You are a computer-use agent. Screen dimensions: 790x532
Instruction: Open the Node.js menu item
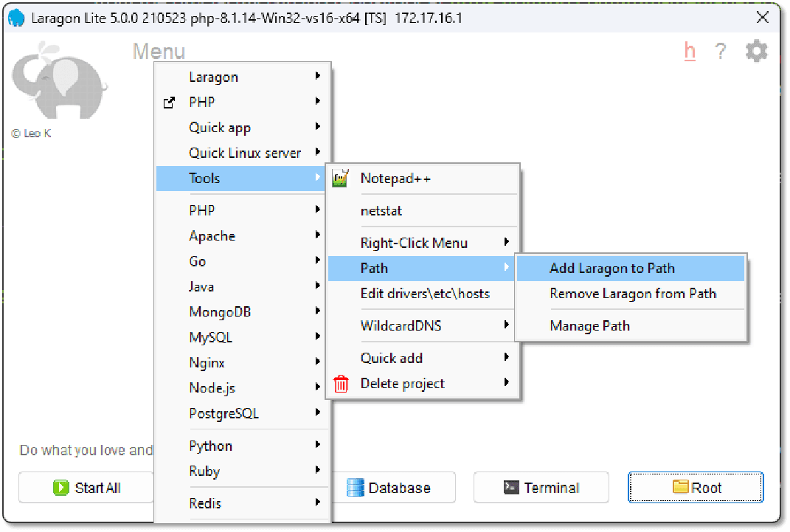coord(242,388)
